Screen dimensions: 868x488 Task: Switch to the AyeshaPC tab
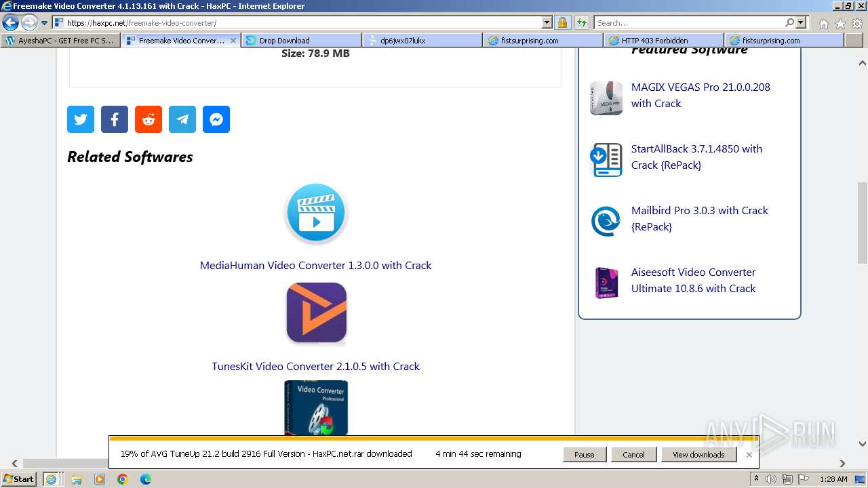[x=61, y=41]
